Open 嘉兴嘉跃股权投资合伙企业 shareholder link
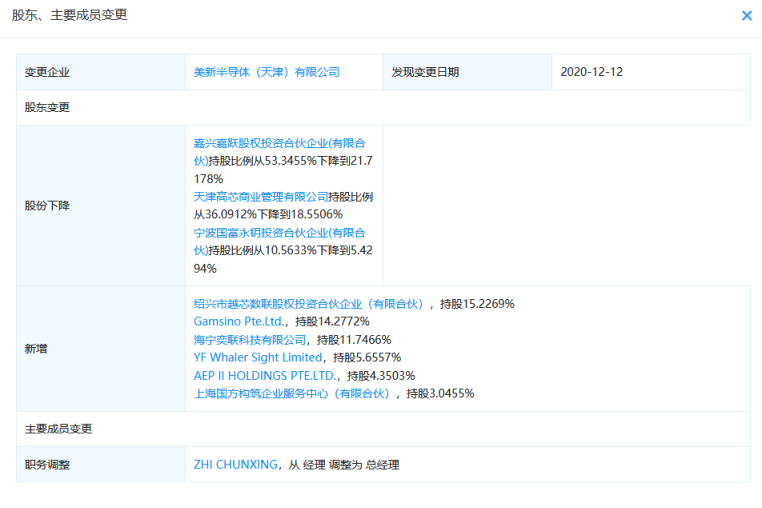The image size is (762, 508). (284, 143)
